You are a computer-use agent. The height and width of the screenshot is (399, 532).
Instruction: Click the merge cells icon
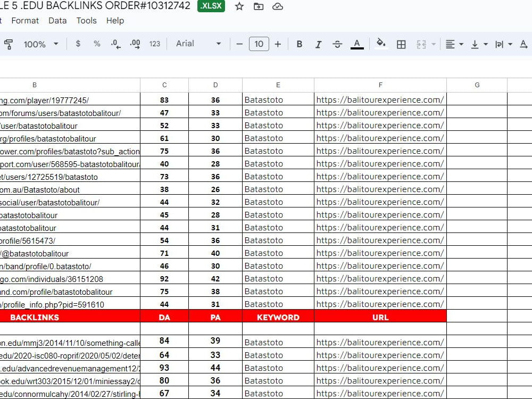[421, 44]
